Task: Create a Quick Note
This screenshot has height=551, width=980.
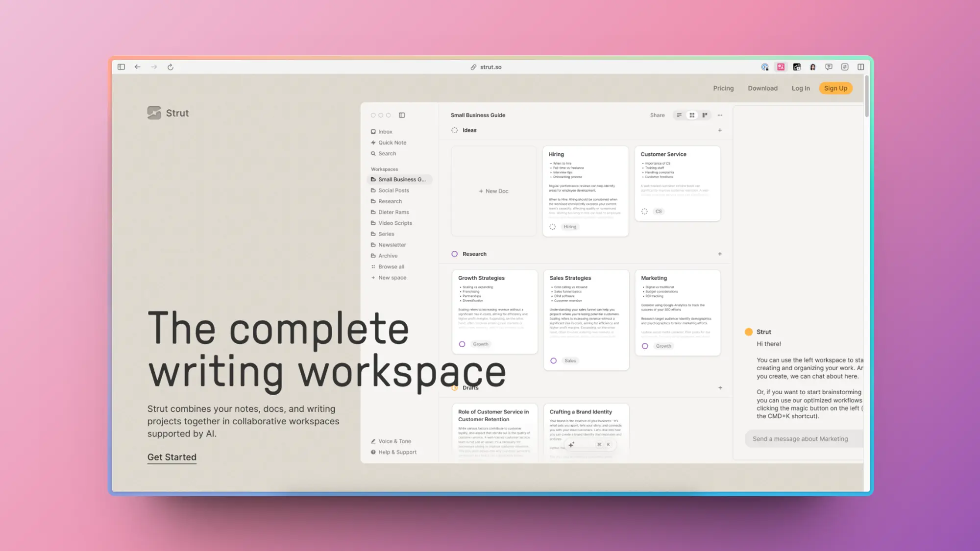Action: click(389, 143)
